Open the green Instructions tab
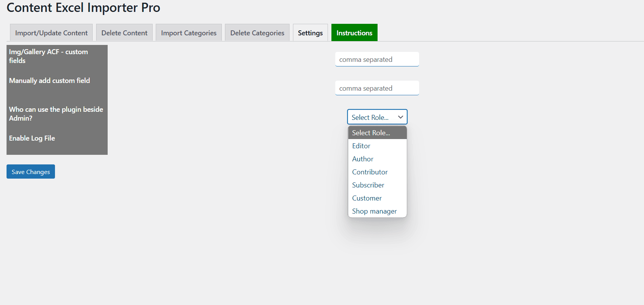Image resolution: width=644 pixels, height=305 pixels. (354, 33)
